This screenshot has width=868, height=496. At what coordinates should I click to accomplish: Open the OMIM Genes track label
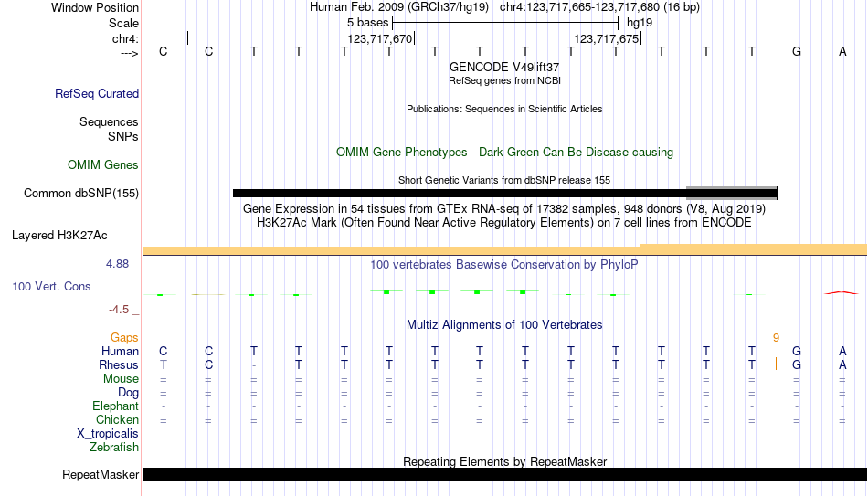tap(103, 165)
